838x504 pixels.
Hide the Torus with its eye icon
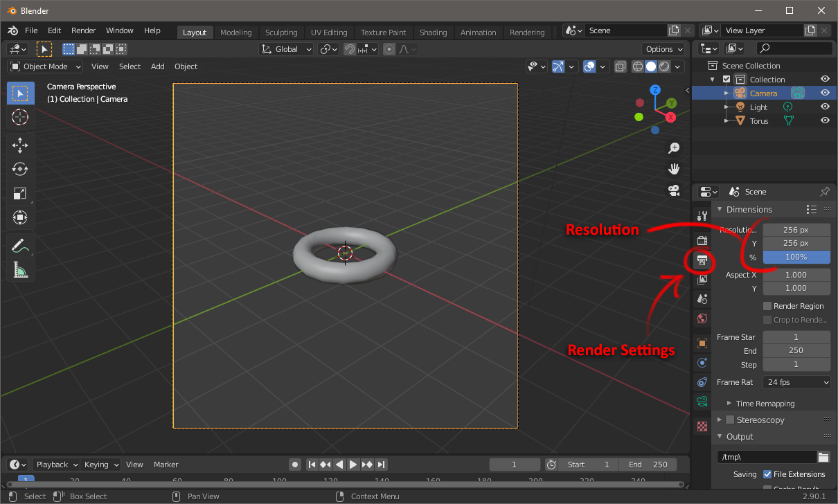[x=825, y=120]
